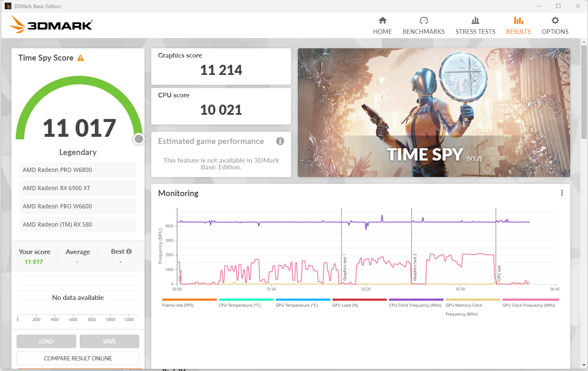The width and height of the screenshot is (588, 371).
Task: Toggle the GPU Temperature legend
Action: point(302,303)
